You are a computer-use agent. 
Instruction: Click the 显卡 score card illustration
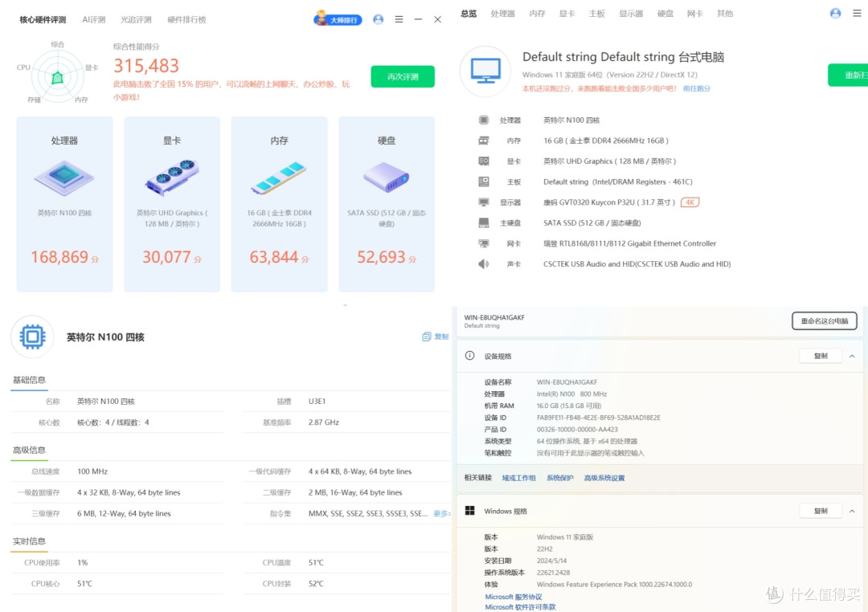tap(172, 177)
